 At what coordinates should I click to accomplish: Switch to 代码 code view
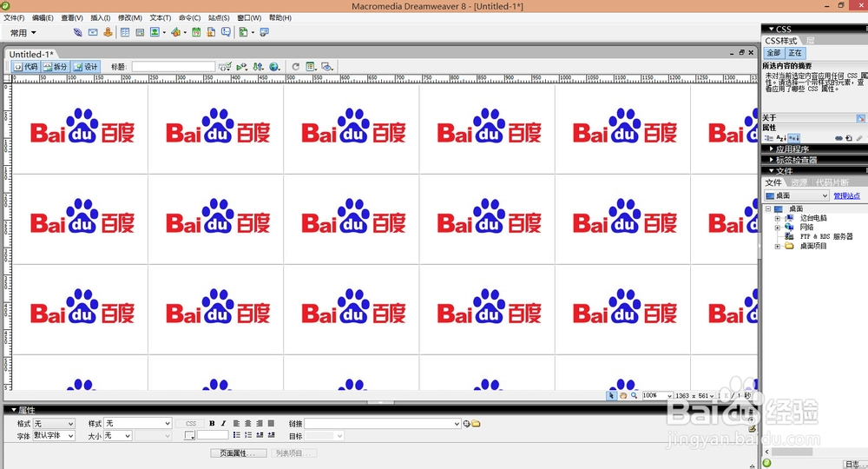pyautogui.click(x=26, y=67)
